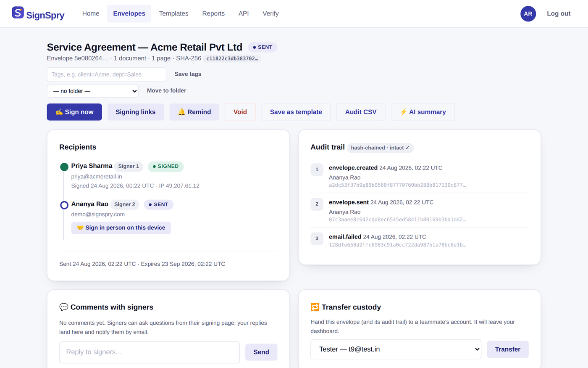
Task: Click the Reply to signers text box
Action: 150,352
